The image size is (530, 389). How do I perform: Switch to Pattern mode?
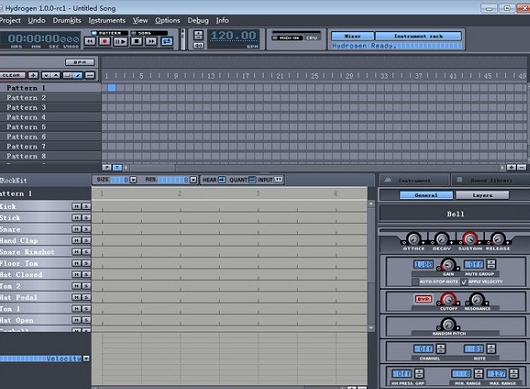(x=110, y=33)
